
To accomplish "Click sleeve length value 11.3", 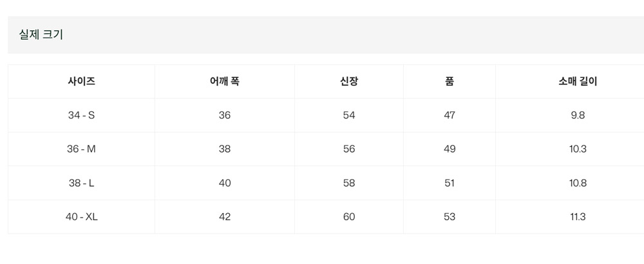I will tap(578, 217).
